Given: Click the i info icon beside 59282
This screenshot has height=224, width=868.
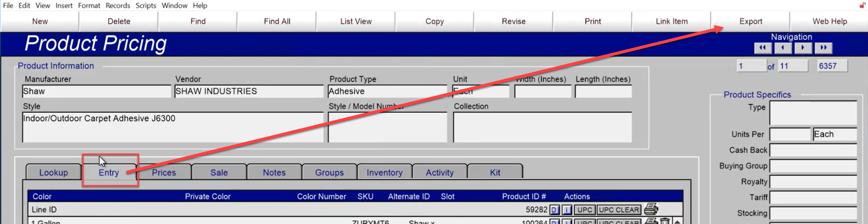Looking at the screenshot, I should pyautogui.click(x=567, y=210).
